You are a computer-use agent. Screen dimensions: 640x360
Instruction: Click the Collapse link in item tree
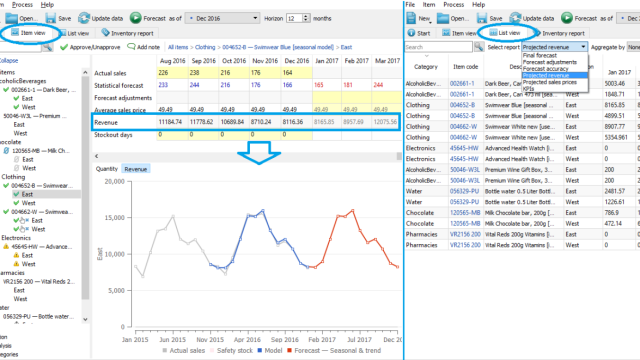tap(9, 60)
